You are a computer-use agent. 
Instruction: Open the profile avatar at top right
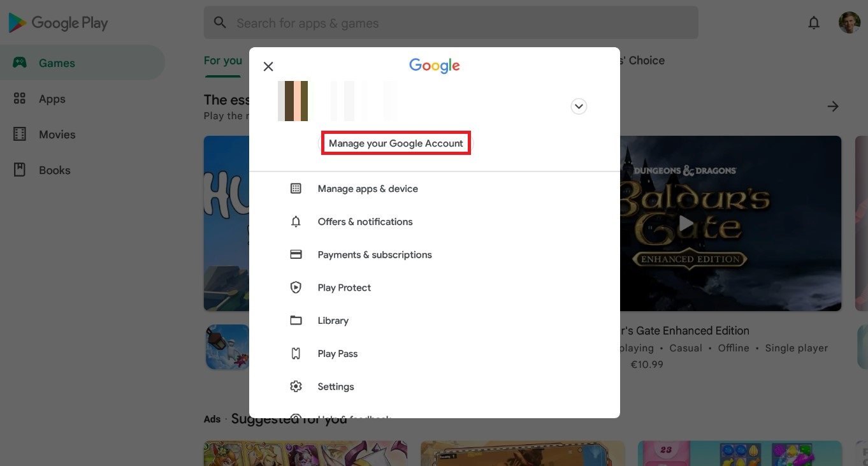click(850, 23)
